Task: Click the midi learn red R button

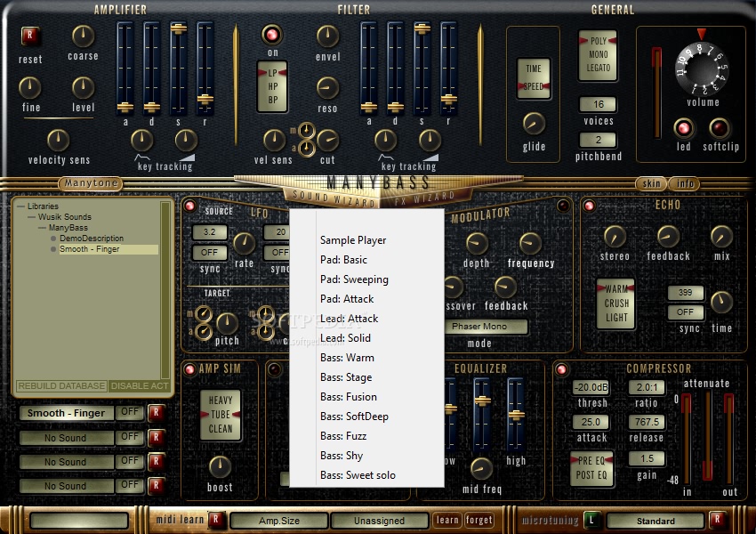Action: 216,520
